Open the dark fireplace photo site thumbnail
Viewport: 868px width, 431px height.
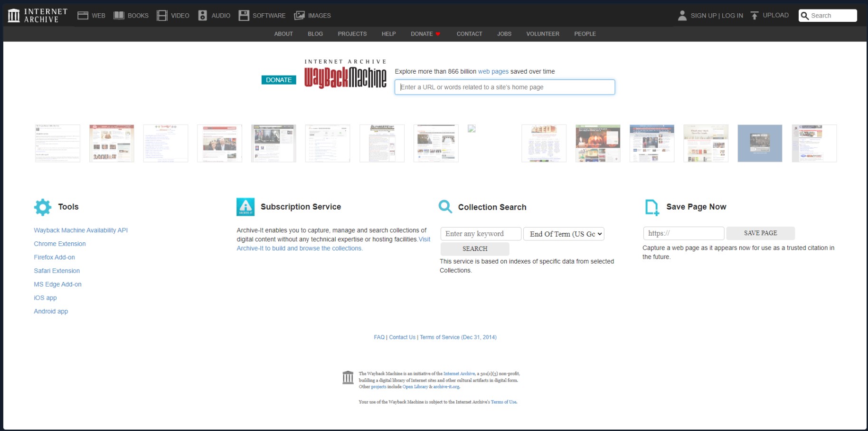[598, 144]
